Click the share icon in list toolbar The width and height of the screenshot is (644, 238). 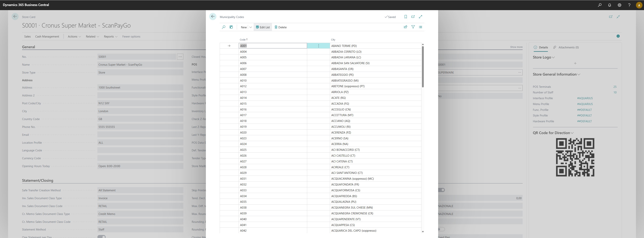(x=406, y=27)
